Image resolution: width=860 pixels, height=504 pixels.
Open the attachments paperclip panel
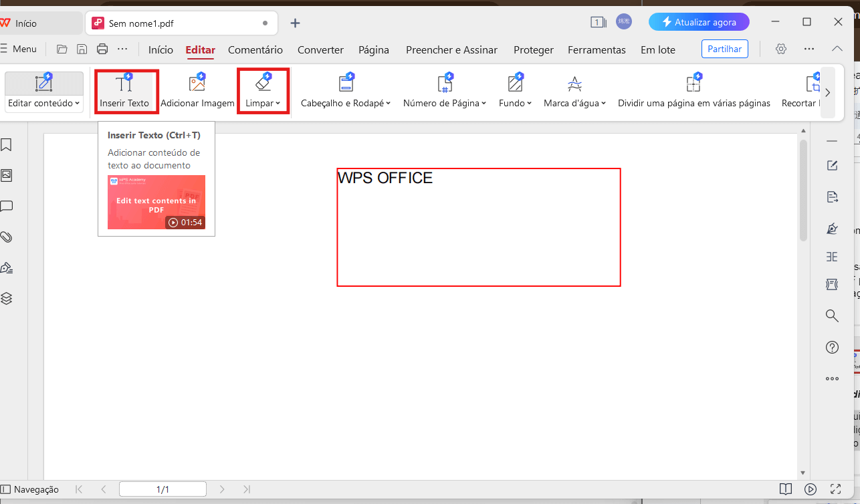tap(7, 237)
